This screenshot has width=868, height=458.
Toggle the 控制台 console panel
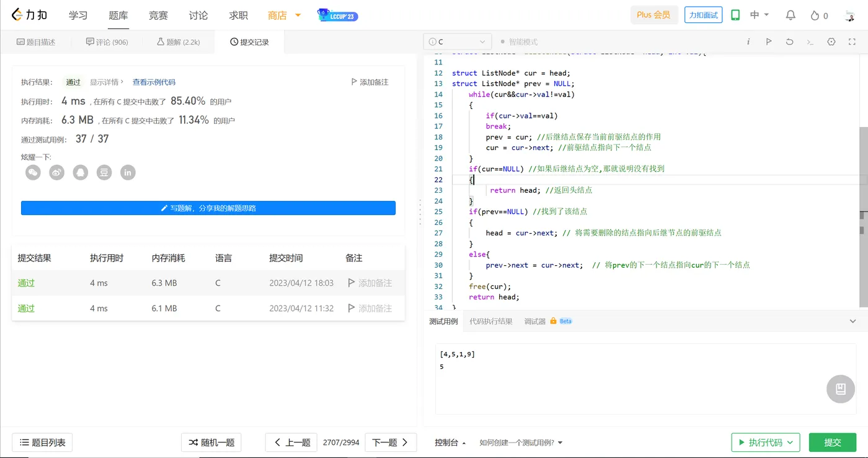coord(450,443)
